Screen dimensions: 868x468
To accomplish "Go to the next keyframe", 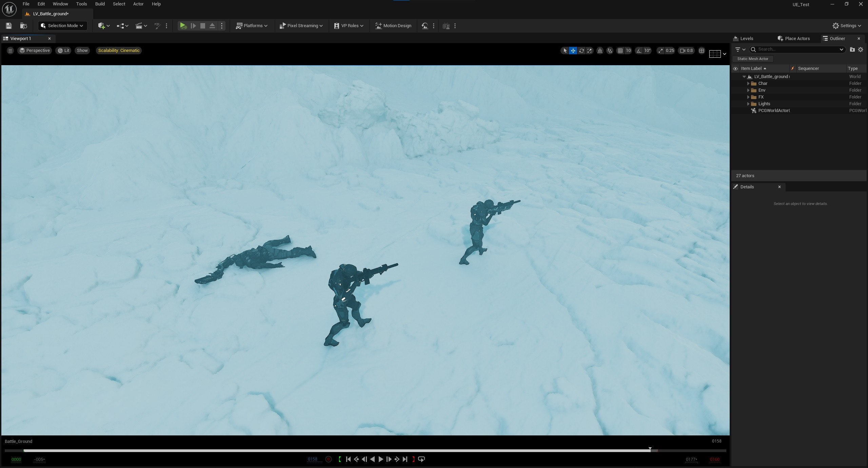I will (397, 459).
